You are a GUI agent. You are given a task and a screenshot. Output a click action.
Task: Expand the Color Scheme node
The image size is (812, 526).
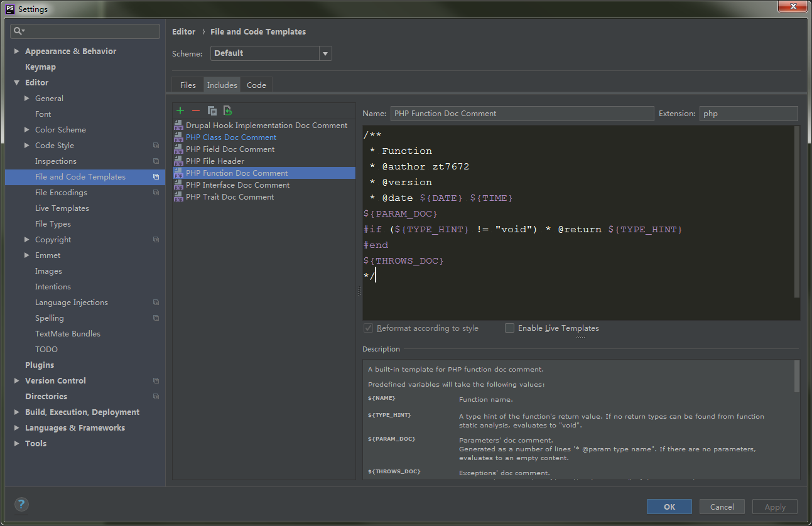27,130
